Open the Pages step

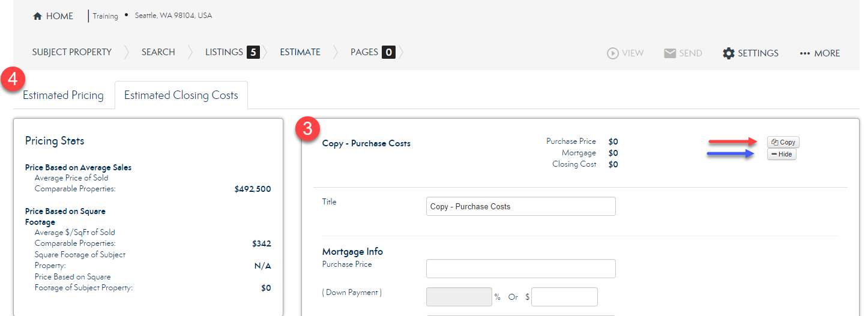[364, 52]
